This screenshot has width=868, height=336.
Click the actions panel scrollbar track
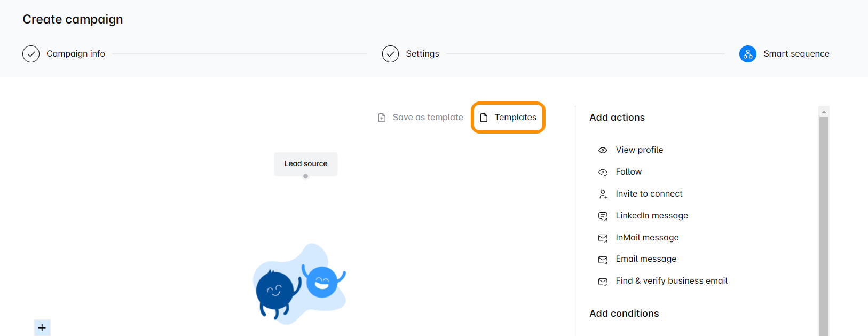[824, 224]
